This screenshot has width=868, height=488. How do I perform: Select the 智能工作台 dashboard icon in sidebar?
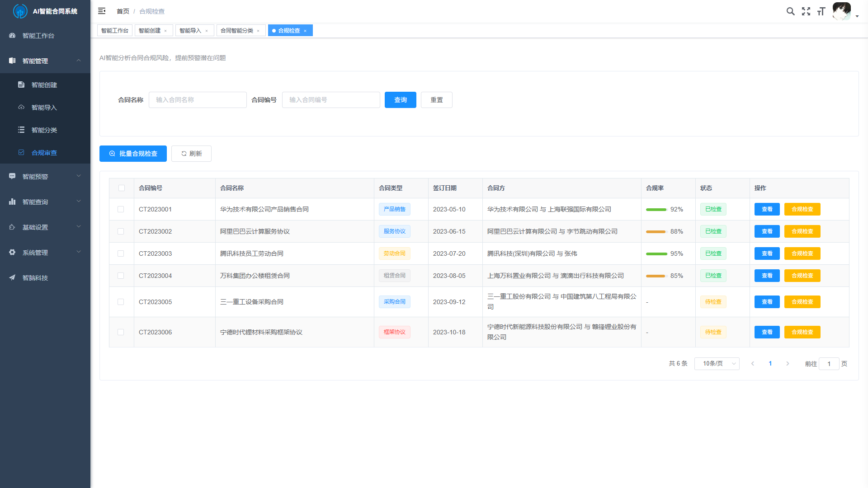(12, 35)
